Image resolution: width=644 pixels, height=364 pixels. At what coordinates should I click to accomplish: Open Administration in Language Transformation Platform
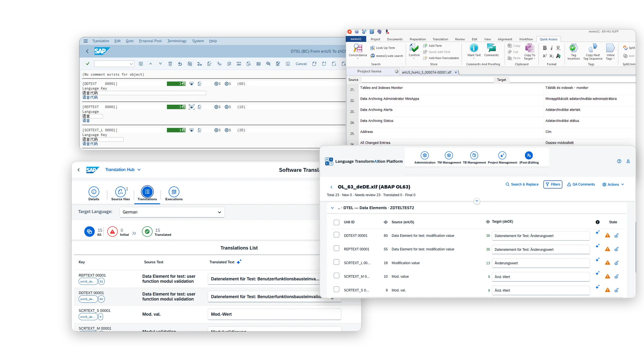(x=425, y=158)
